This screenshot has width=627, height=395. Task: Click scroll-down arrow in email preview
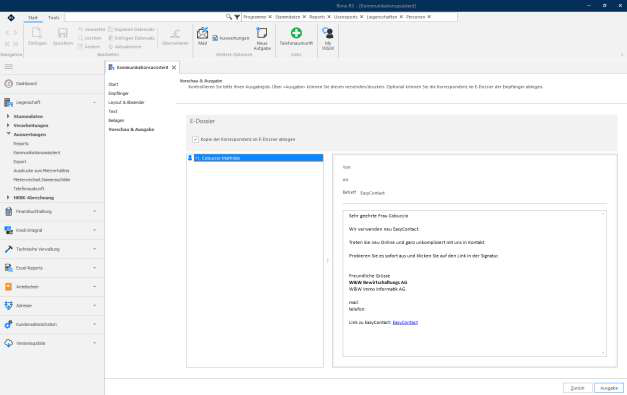pyautogui.click(x=603, y=353)
